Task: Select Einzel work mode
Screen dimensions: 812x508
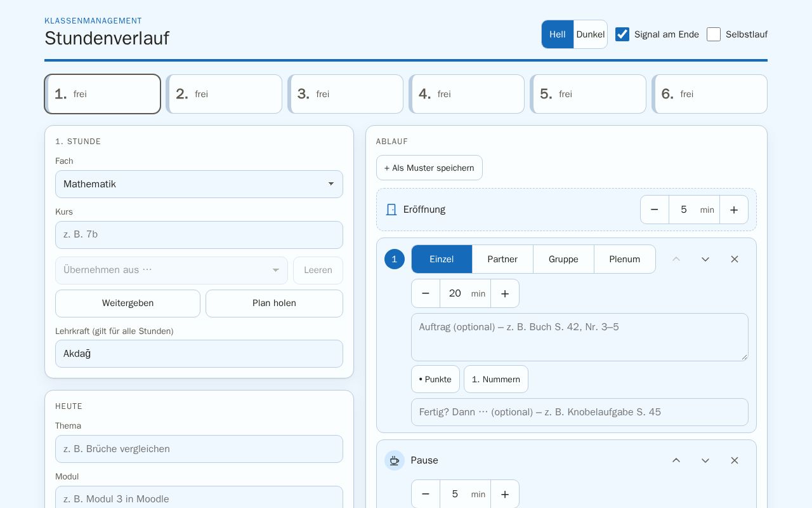Action: point(442,259)
